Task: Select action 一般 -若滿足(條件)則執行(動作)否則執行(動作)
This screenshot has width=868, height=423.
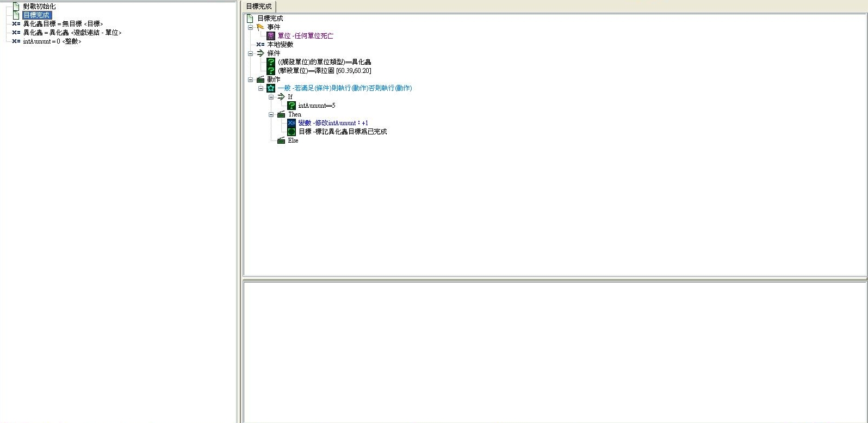Action: pyautogui.click(x=345, y=88)
